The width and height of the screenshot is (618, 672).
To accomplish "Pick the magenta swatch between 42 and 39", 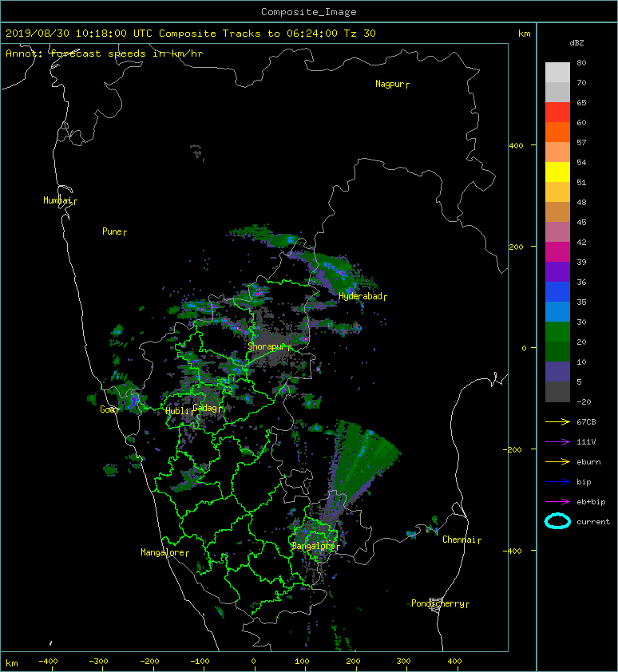I will [x=557, y=251].
